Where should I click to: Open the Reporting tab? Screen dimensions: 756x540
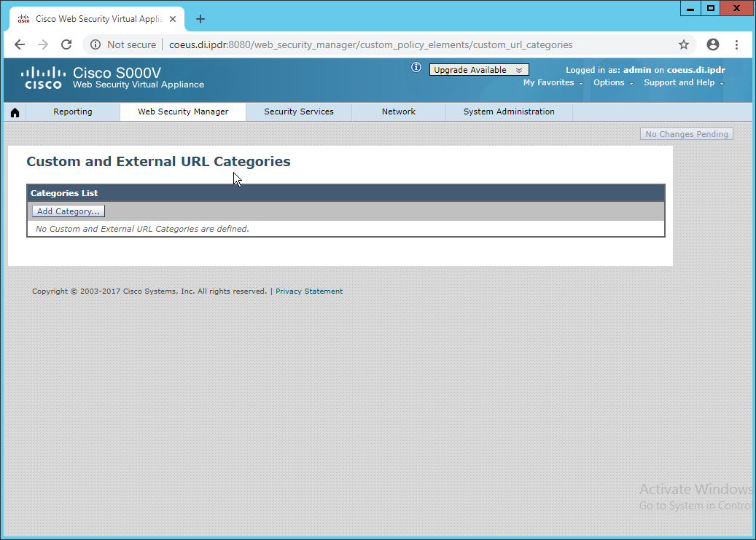click(73, 111)
